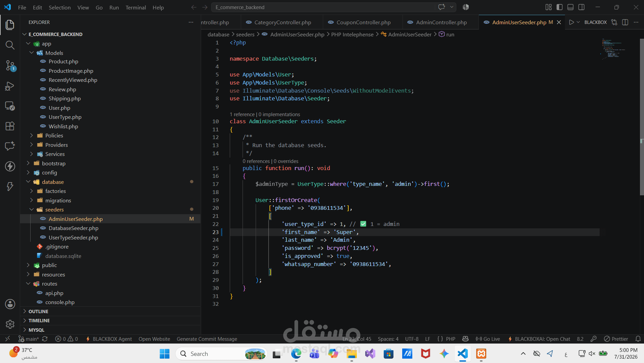
Task: Open the Run and Debug view
Action: tap(10, 86)
